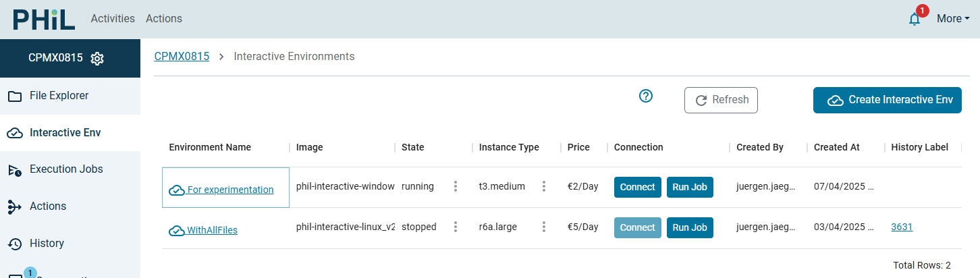Screen dimensions: 980x278
Task: Sort by Environment Name column header
Action: click(x=210, y=147)
